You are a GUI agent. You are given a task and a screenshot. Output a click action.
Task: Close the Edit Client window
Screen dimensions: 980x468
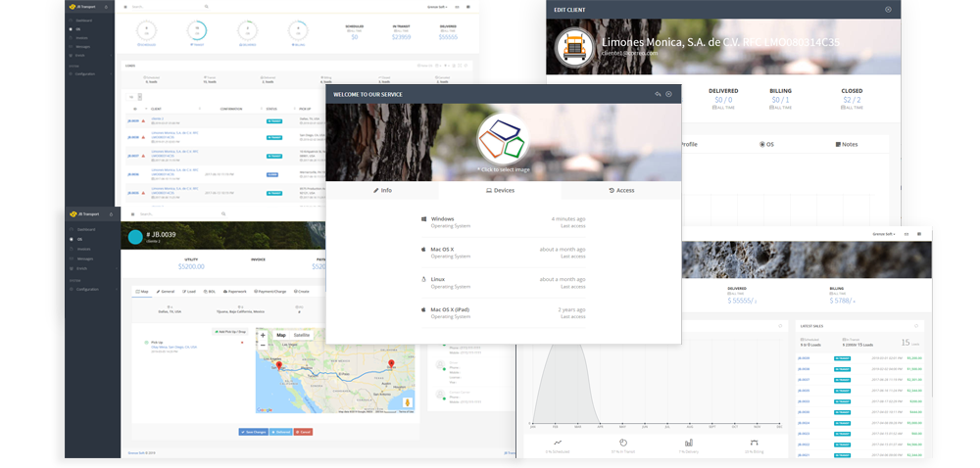[888, 10]
